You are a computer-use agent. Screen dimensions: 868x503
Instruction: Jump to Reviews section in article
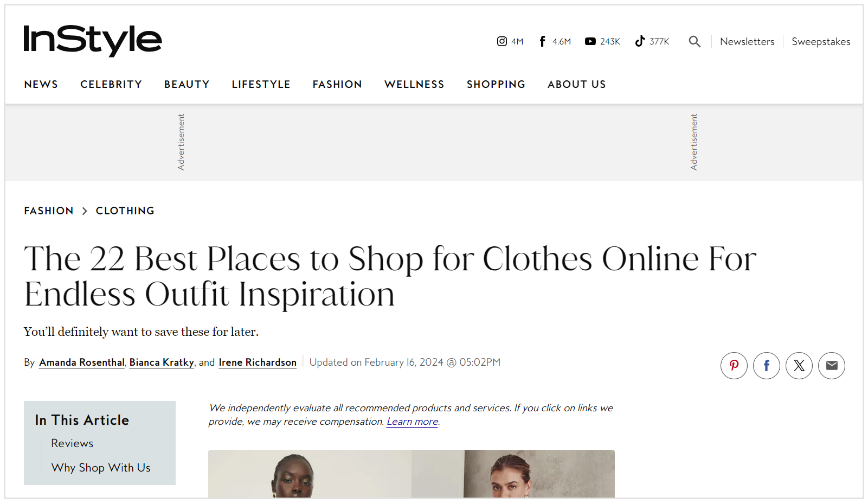click(72, 443)
